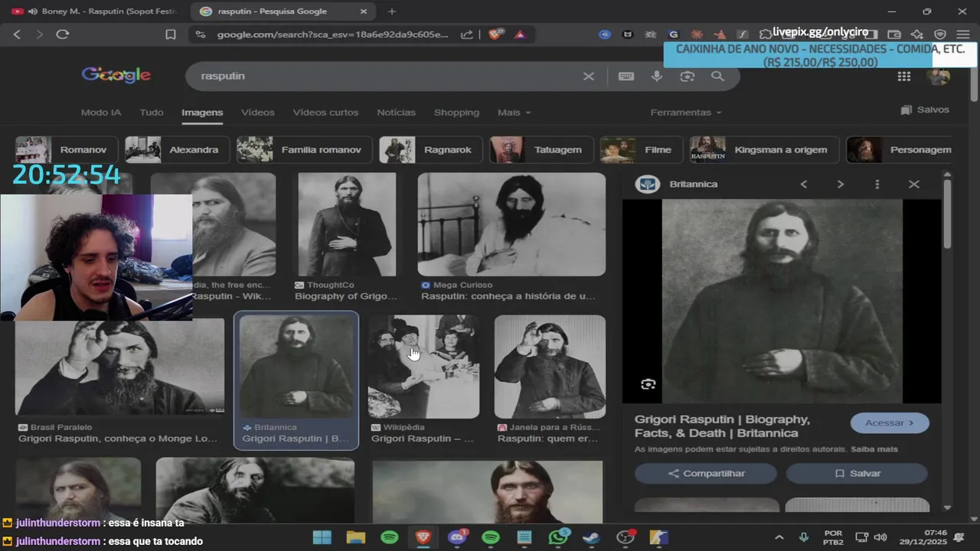
Task: Open the Vídeos curtos tab
Action: 325,112
